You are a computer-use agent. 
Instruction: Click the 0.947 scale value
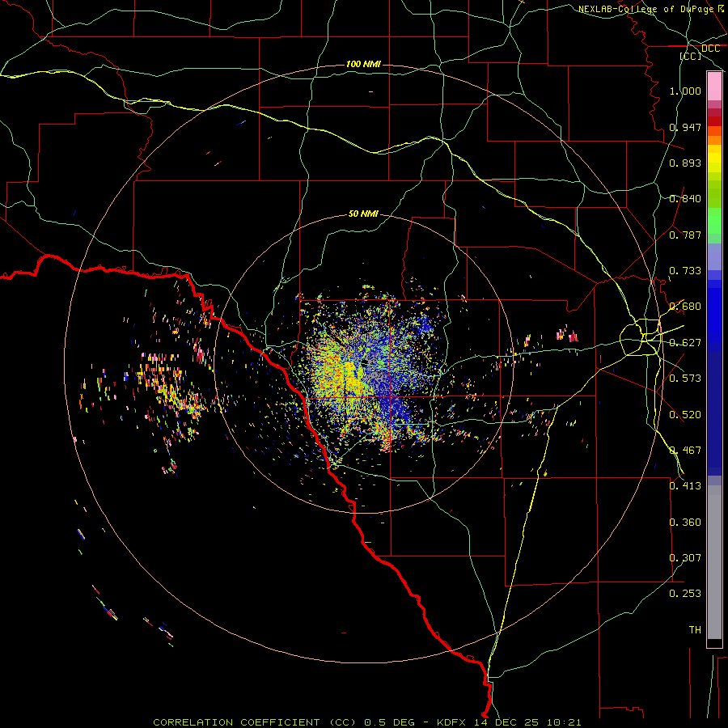click(x=685, y=127)
